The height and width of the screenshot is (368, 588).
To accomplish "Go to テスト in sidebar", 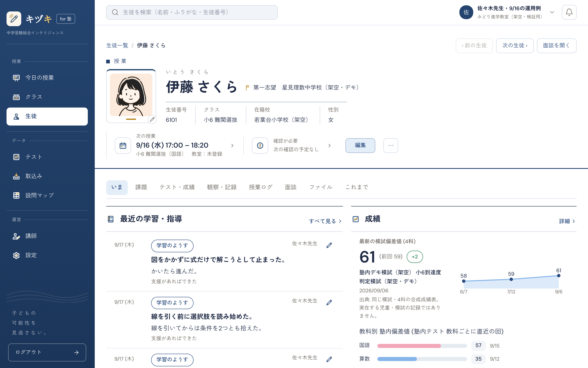I will (x=47, y=157).
